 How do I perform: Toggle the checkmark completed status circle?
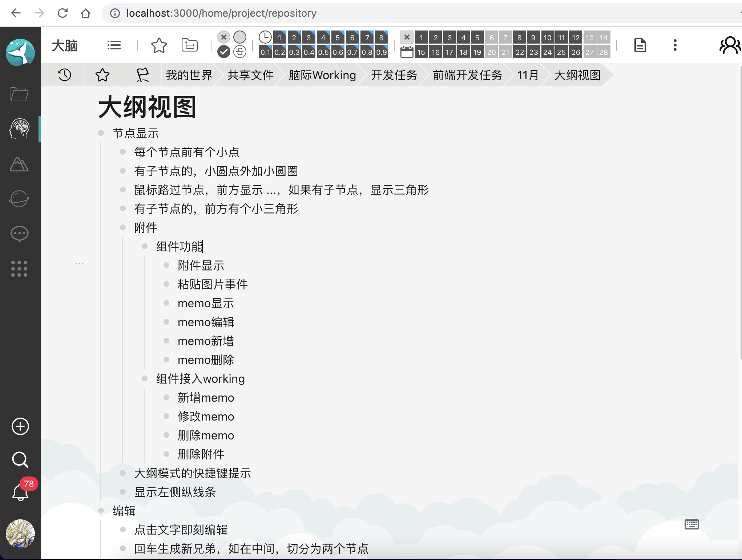(x=224, y=52)
